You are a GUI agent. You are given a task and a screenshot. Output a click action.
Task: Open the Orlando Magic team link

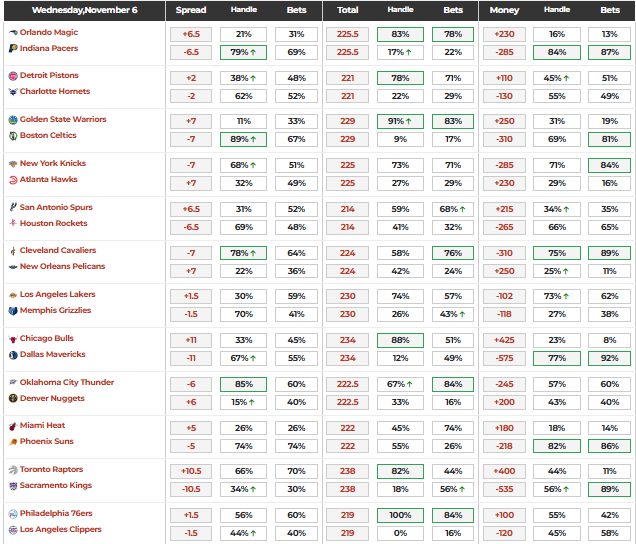[49, 32]
